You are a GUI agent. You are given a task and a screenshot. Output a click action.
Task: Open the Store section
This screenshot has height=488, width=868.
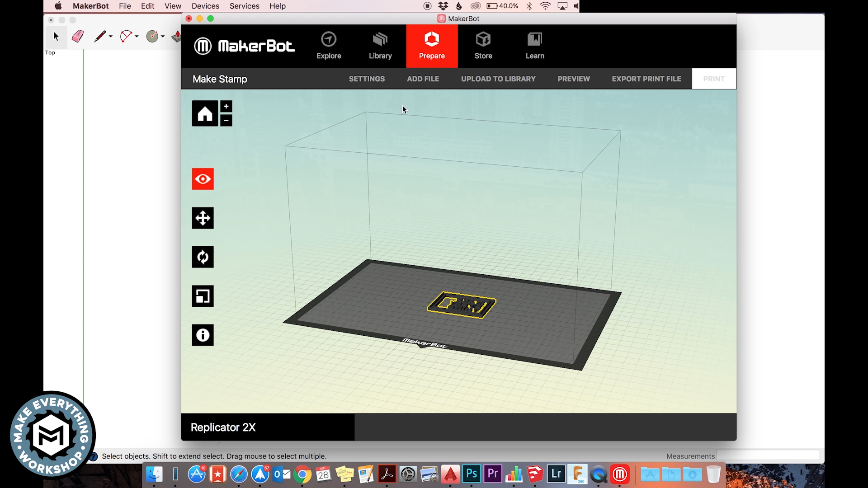[x=483, y=46]
